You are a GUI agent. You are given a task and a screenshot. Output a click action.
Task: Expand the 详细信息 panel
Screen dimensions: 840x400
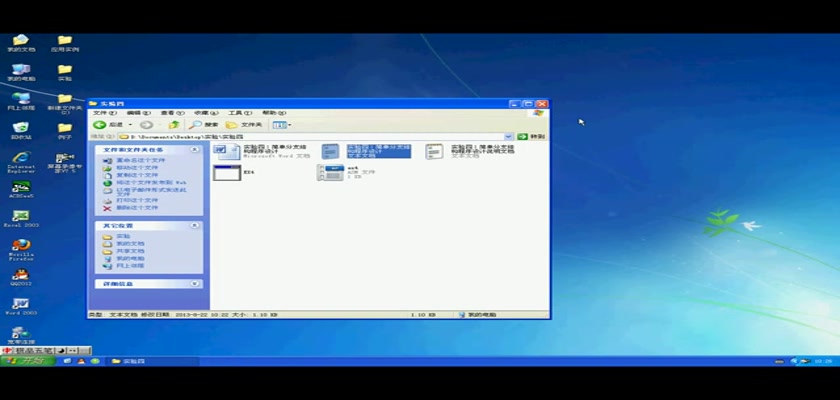pyautogui.click(x=194, y=283)
